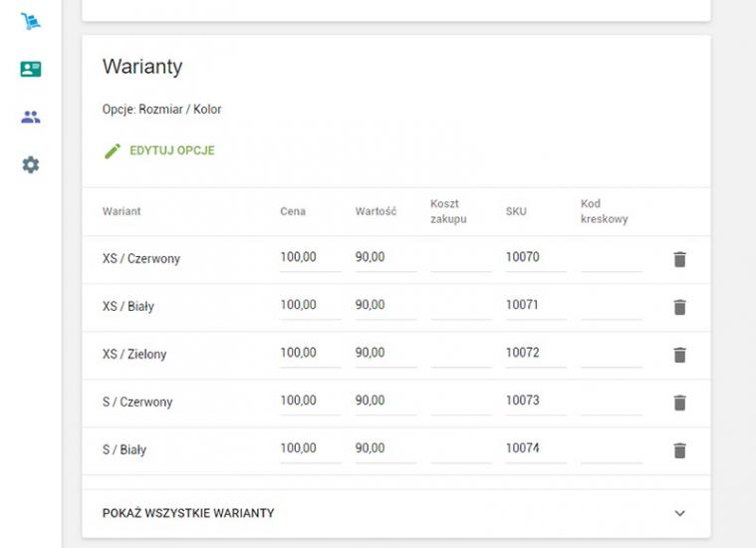This screenshot has height=548, width=756.
Task: Click the Edytuj opcje button
Action: pos(171,151)
